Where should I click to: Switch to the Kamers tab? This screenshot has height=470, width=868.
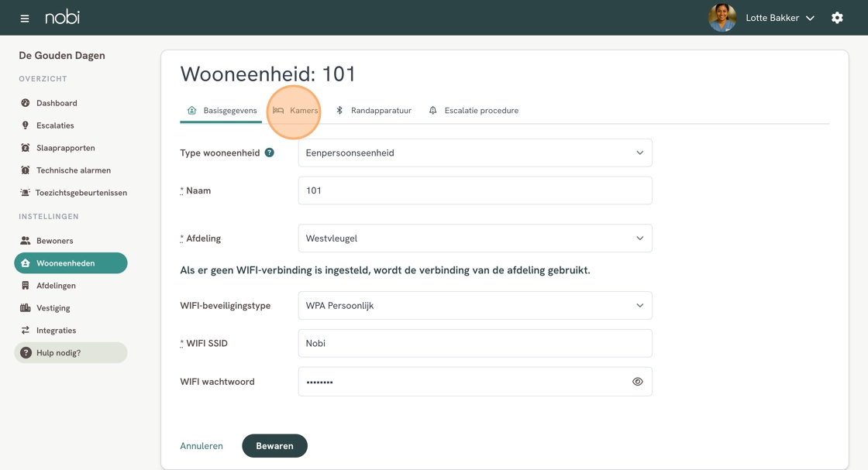pos(295,111)
